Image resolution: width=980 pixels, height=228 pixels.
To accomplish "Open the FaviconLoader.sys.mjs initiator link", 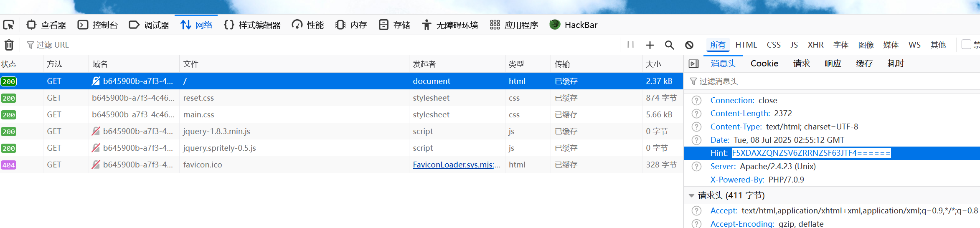I will tap(456, 165).
